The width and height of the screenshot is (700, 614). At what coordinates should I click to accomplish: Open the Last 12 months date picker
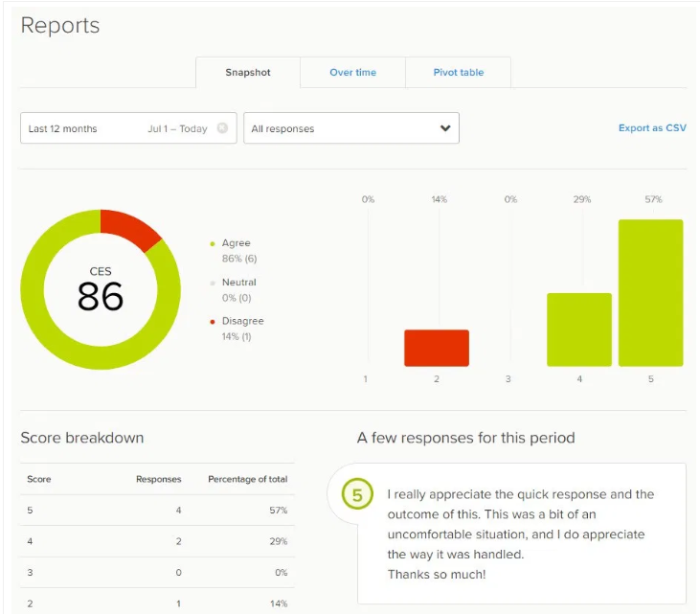[115, 128]
